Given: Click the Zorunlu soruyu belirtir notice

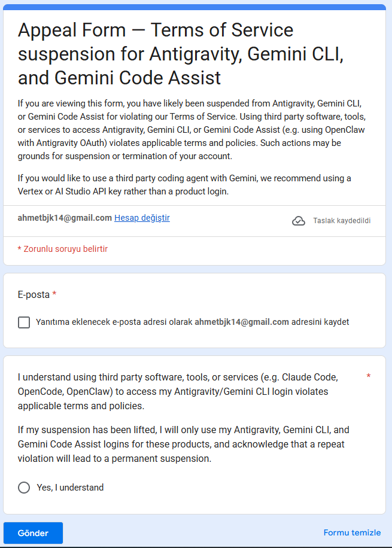Looking at the screenshot, I should click(x=63, y=249).
